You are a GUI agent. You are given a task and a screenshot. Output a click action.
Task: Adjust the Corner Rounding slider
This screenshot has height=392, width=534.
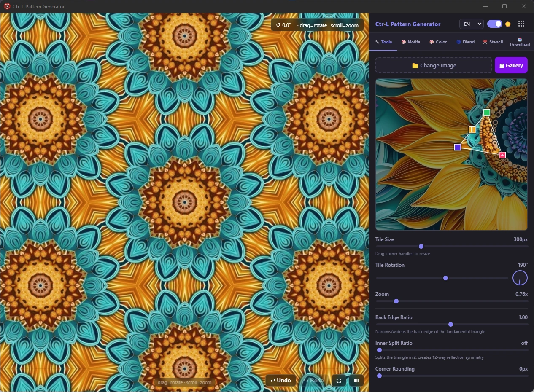[x=452, y=376]
